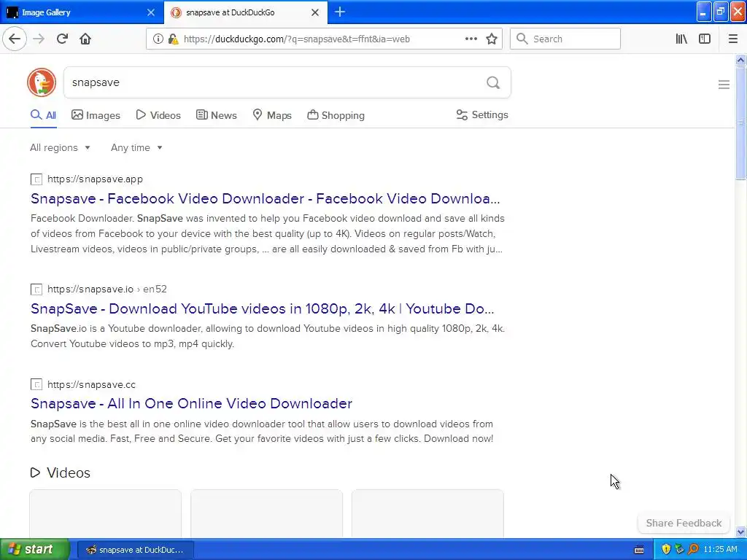Click favicon beside https://snapsave.io result

(36, 289)
